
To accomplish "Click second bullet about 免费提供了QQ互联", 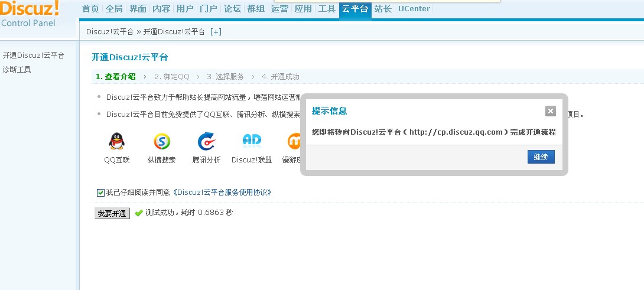I will 204,114.
